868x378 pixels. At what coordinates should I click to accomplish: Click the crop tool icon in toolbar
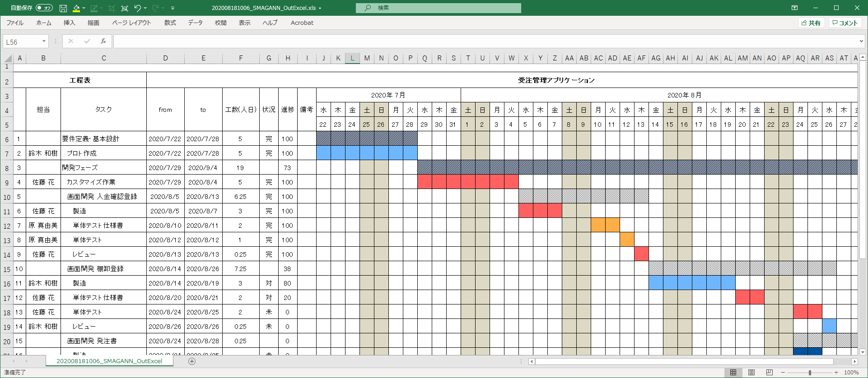point(112,8)
